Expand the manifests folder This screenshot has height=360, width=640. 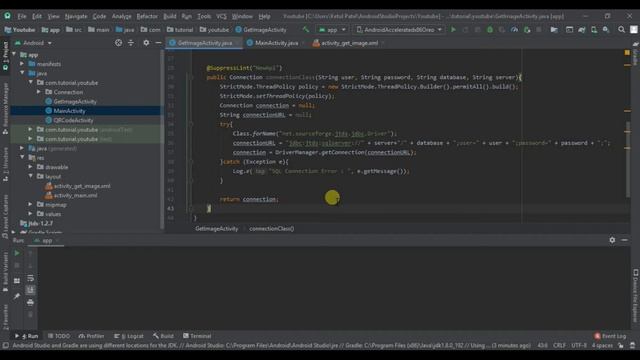pyautogui.click(x=22, y=64)
